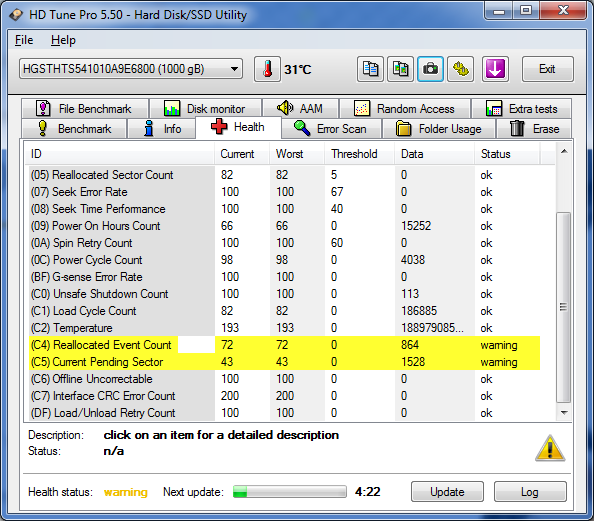Click the purple download arrow icon
The width and height of the screenshot is (594, 521).
(495, 69)
